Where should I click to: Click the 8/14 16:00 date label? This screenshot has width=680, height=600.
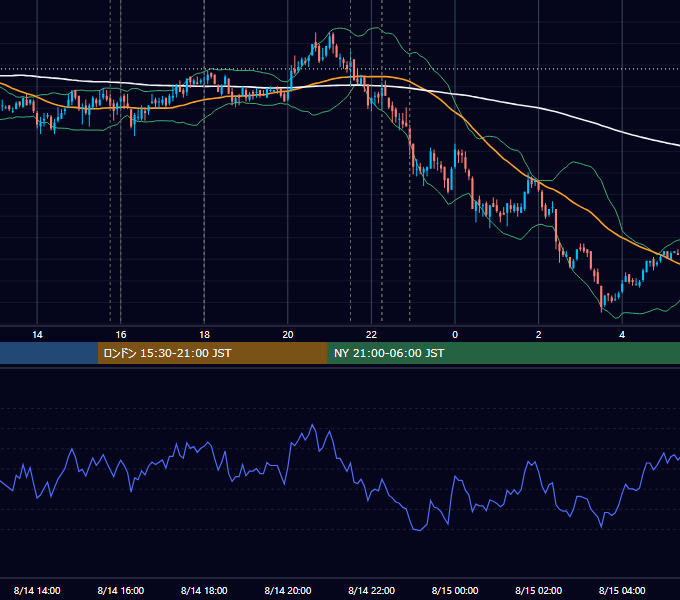pos(121,590)
